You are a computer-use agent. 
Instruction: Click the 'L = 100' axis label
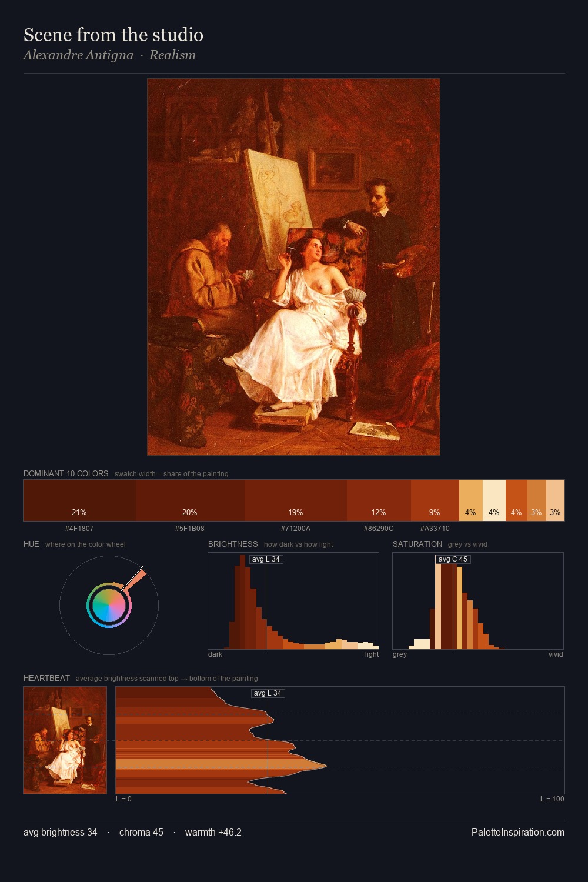(x=552, y=799)
